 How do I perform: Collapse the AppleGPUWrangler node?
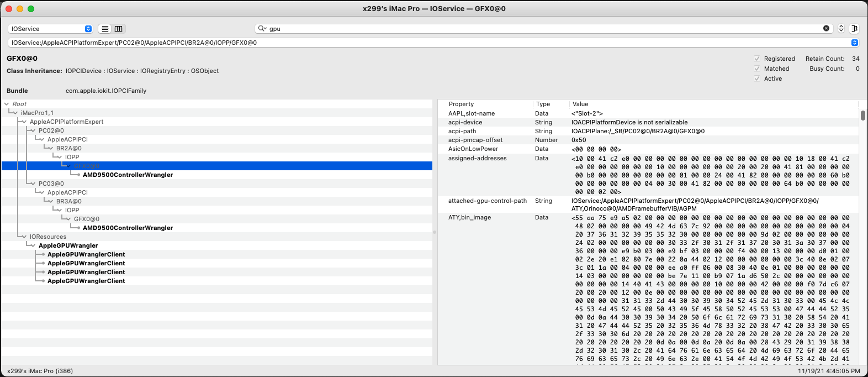(x=33, y=245)
